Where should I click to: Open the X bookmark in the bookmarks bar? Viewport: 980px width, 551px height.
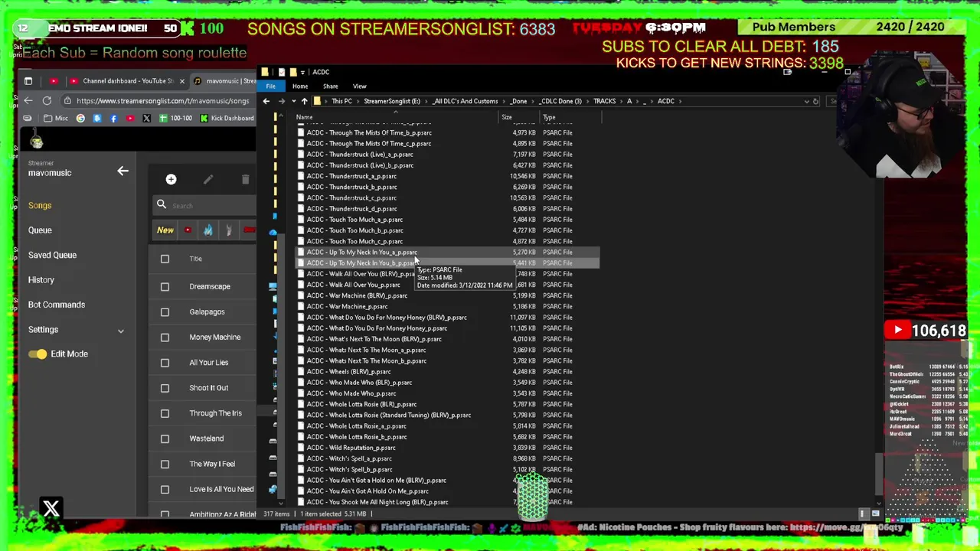[146, 118]
